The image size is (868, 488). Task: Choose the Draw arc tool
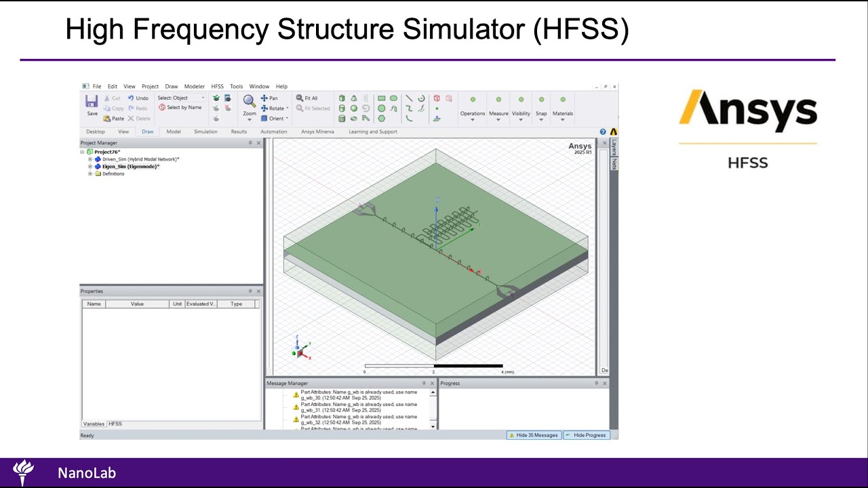(x=409, y=119)
